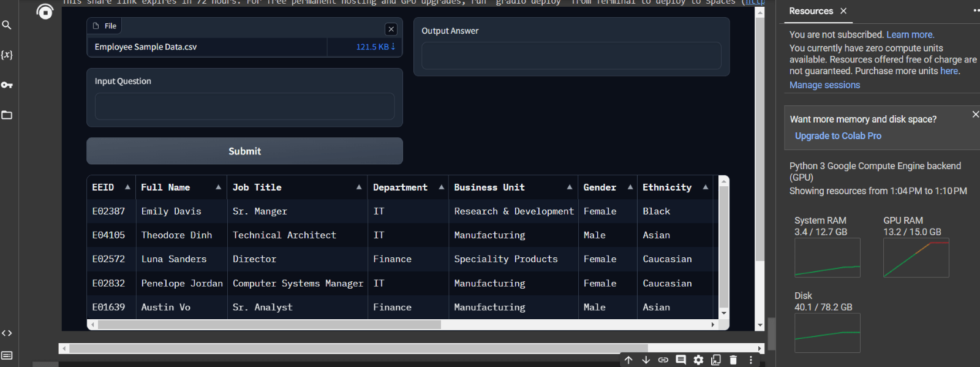Close the Resources tab
Screen dimensions: 980x367
(843, 11)
